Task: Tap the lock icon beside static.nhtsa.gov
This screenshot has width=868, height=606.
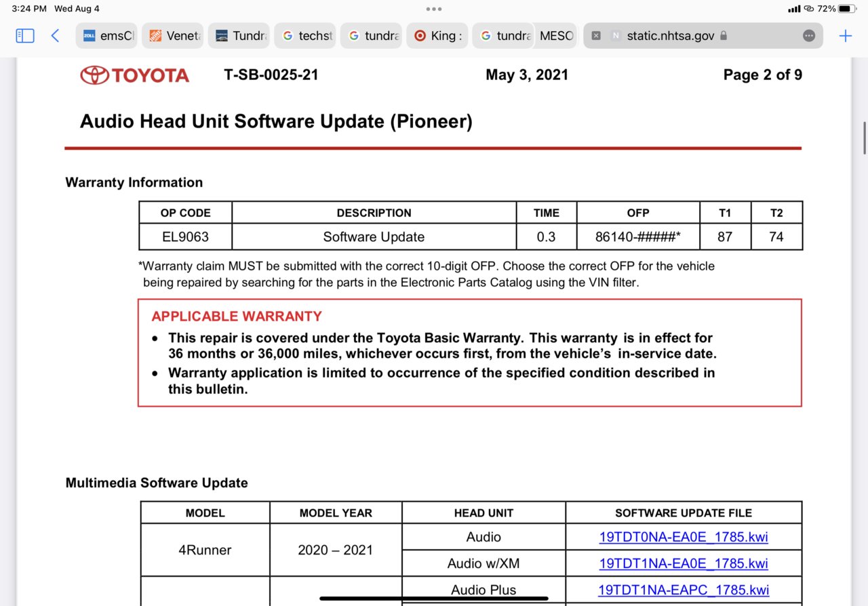Action: pos(724,36)
